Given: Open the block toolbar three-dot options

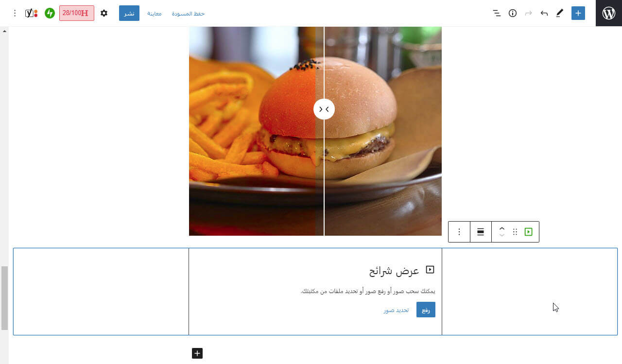Looking at the screenshot, I should coord(459,232).
